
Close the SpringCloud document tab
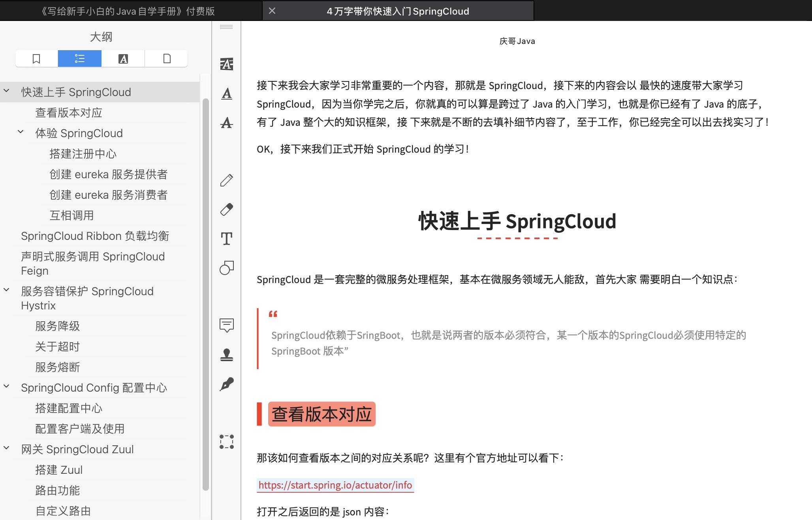tap(272, 11)
